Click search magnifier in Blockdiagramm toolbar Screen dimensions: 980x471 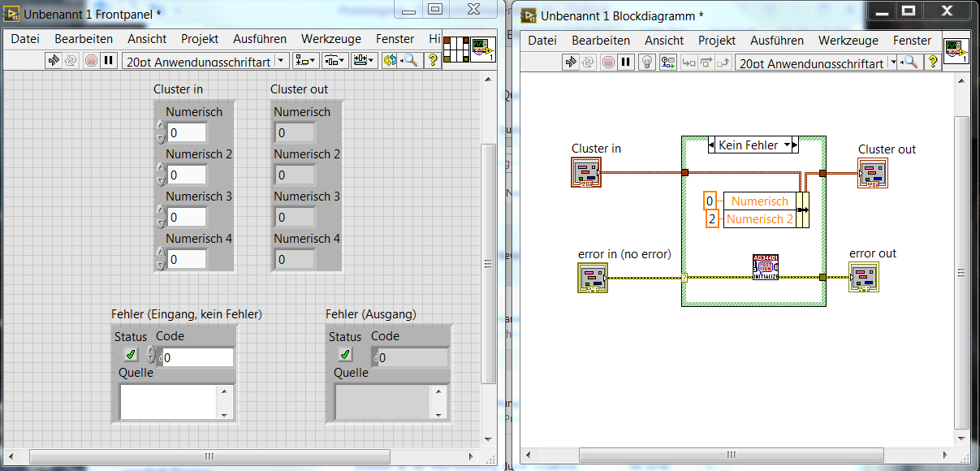pyautogui.click(x=910, y=62)
